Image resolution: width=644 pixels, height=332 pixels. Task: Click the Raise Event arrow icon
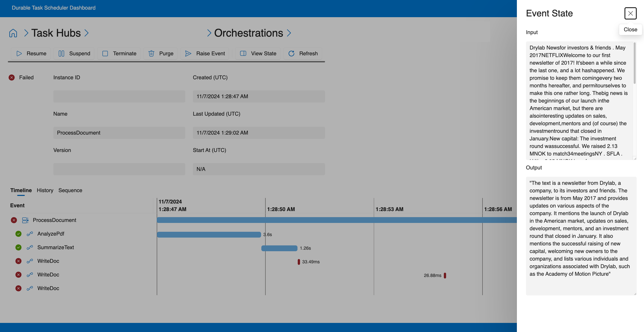188,53
